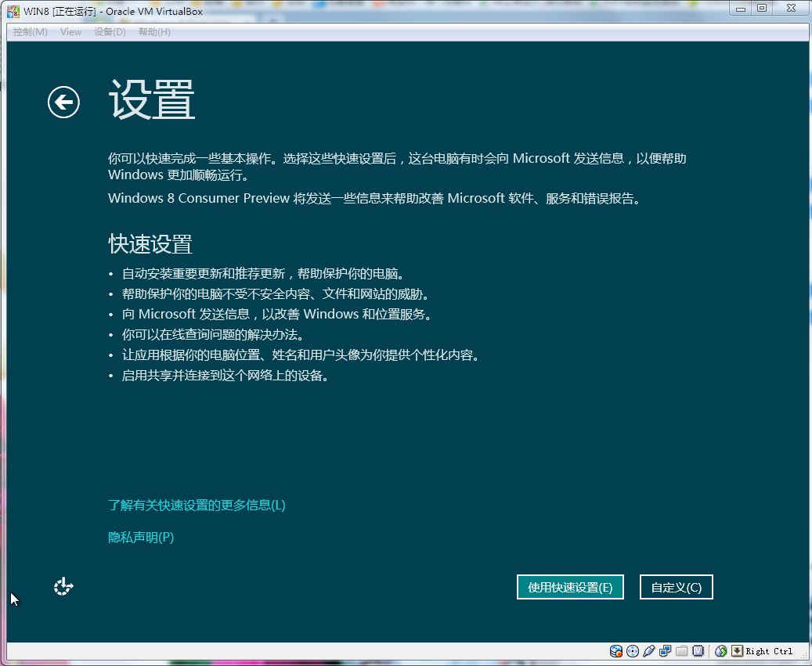The image size is (812, 666).
Task: Click the network adapter status icon
Action: click(x=666, y=651)
